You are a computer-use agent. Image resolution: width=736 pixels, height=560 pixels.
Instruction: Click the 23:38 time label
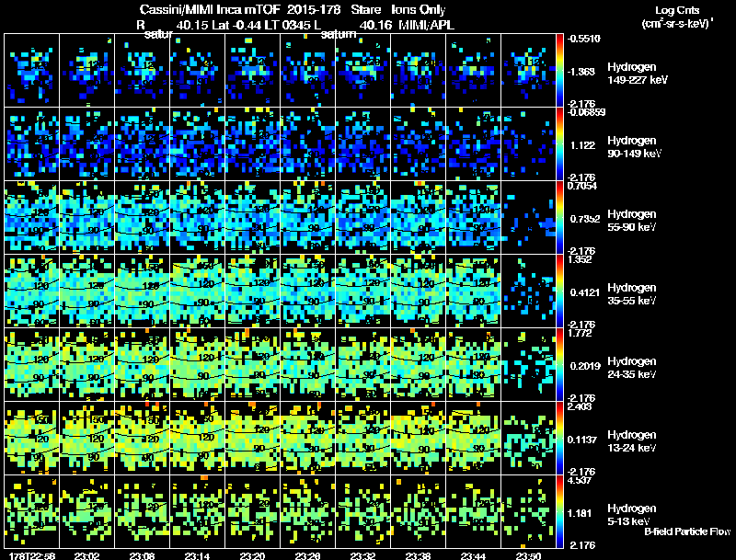click(x=418, y=555)
